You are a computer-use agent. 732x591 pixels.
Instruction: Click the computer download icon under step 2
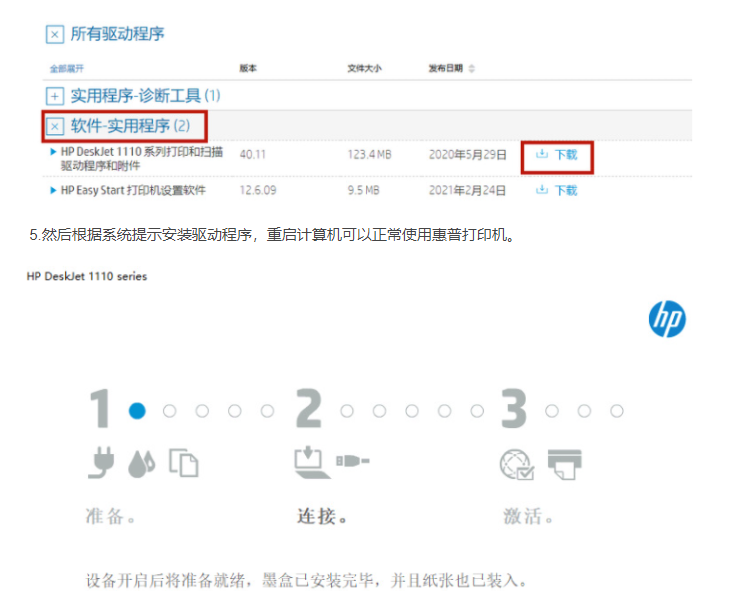pyautogui.click(x=309, y=461)
